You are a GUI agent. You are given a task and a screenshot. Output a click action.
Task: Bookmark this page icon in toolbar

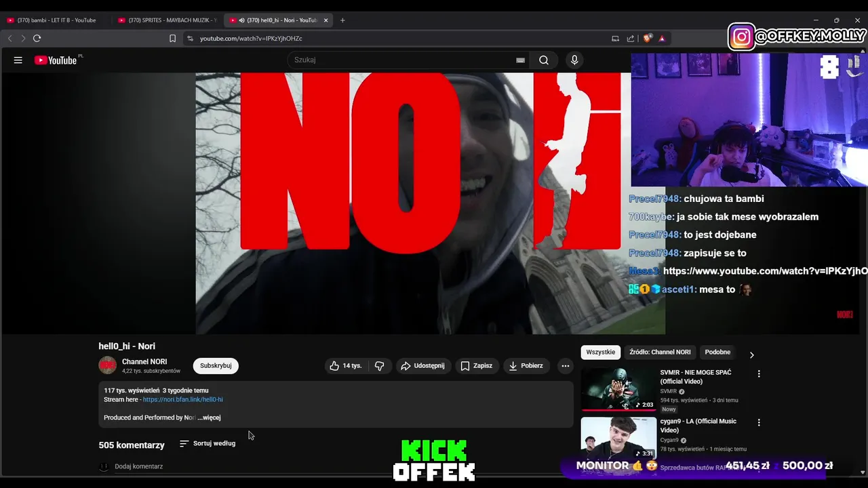click(172, 39)
